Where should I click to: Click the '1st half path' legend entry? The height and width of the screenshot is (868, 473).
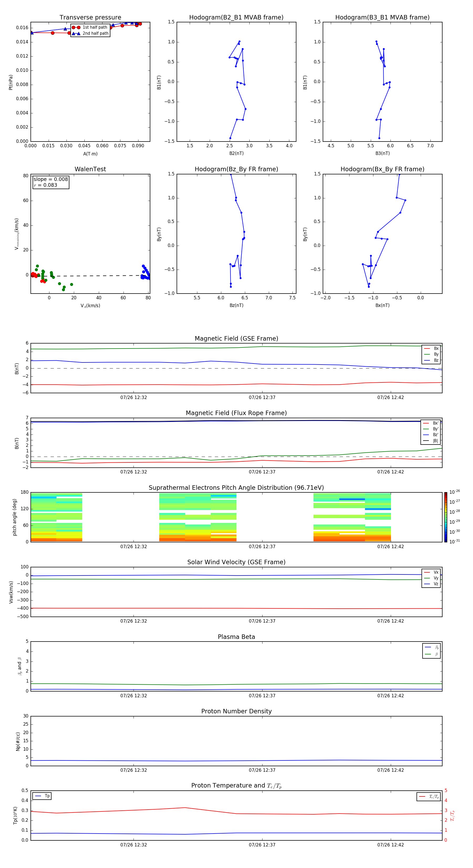point(90,27)
